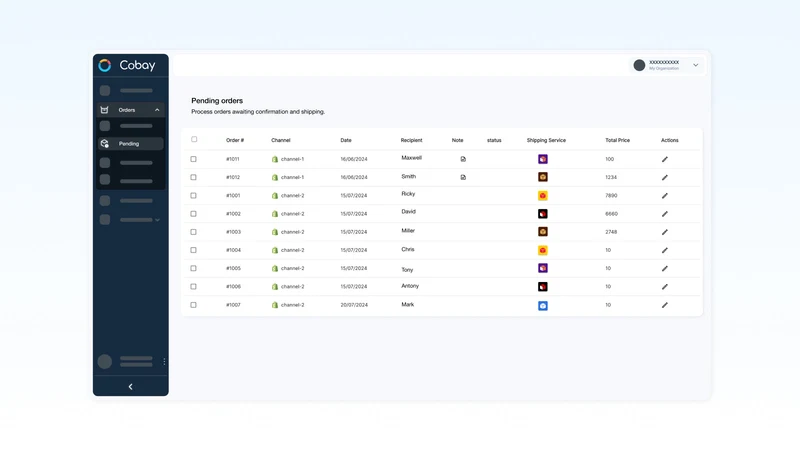Sort by the Order # column header

pyautogui.click(x=235, y=140)
